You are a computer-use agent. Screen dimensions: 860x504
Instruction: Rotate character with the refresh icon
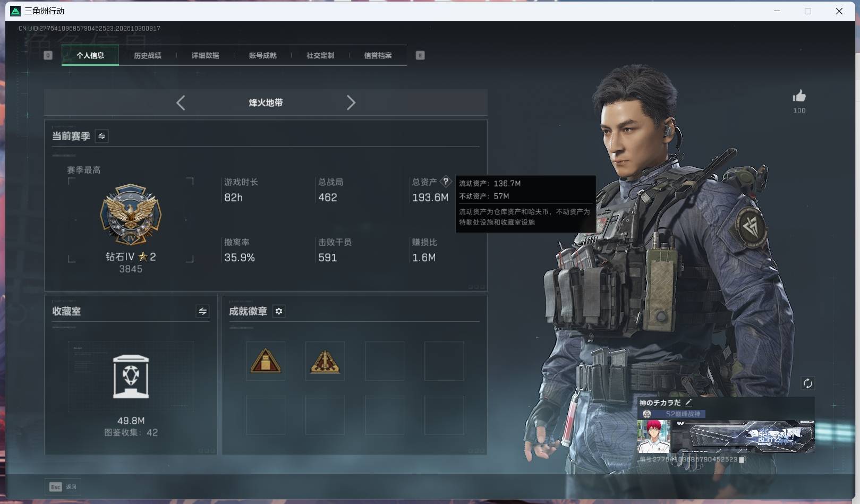pos(807,383)
